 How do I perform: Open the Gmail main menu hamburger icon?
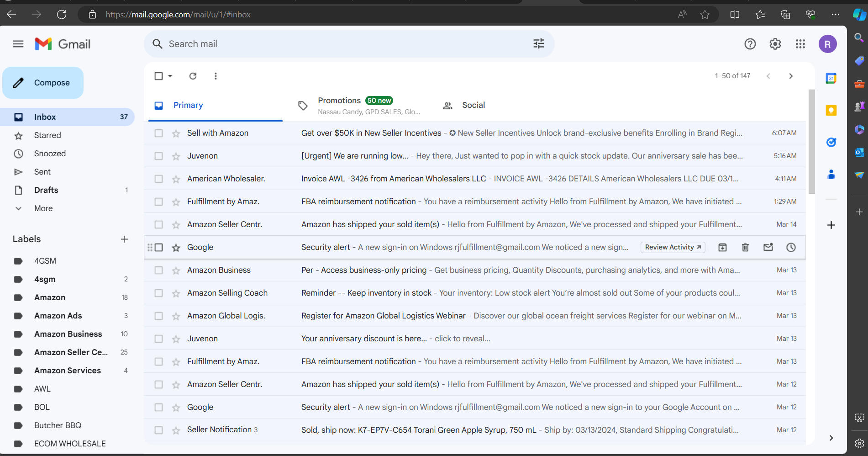click(18, 44)
